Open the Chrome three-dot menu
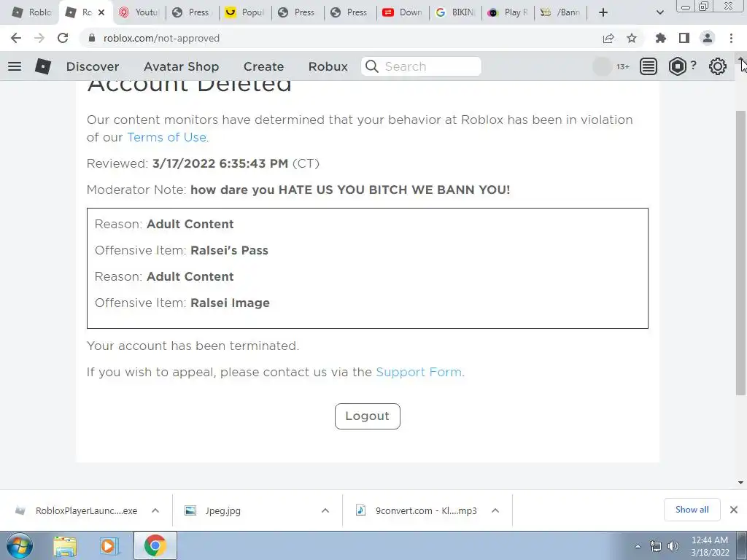747x560 pixels. 731,38
